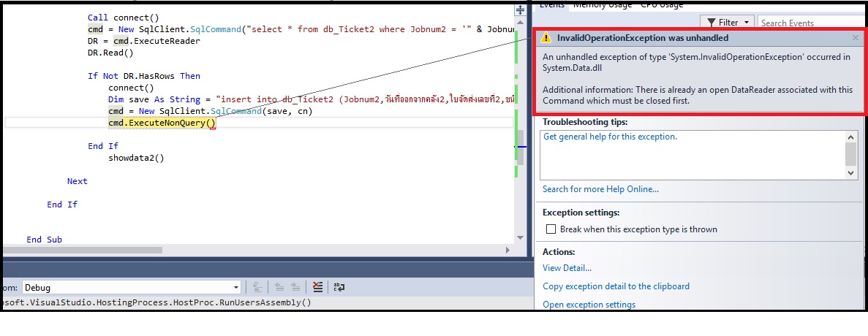Open View Detail action link

(x=567, y=268)
